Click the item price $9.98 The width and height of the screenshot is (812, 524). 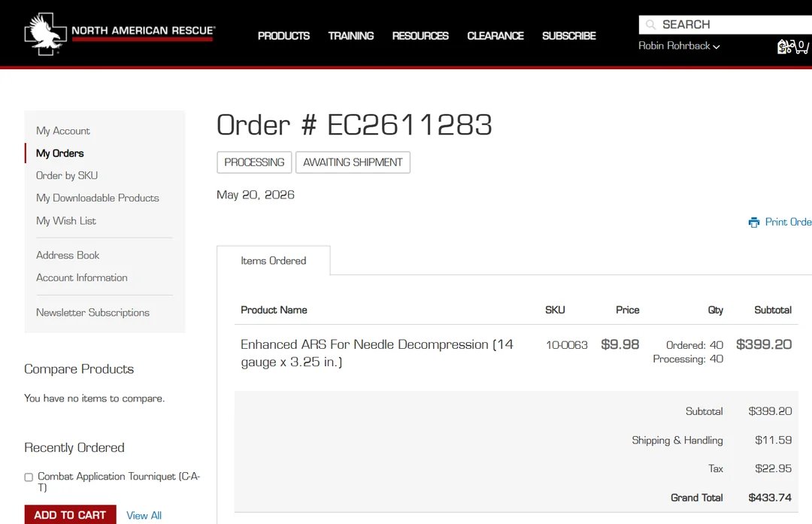[620, 344]
